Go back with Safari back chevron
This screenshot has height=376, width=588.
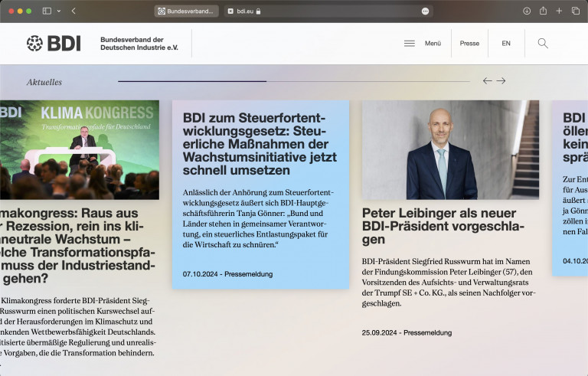[x=73, y=11]
